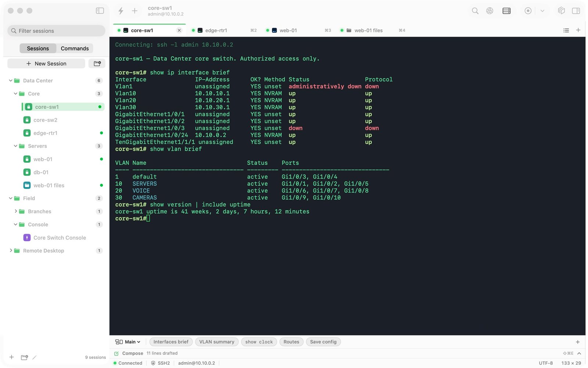Screen dimensions: 588x368
Task: Run VLAN summary snippet
Action: (x=217, y=342)
